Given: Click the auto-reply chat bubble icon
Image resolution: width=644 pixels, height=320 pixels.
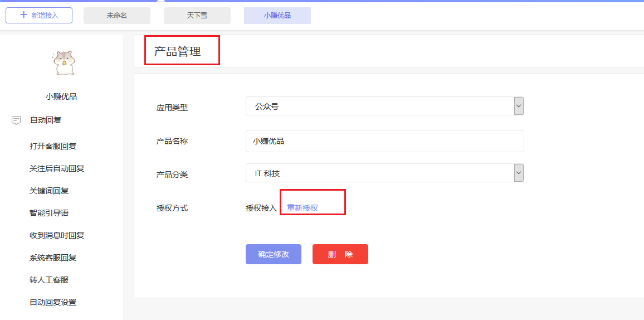Looking at the screenshot, I should coord(16,120).
